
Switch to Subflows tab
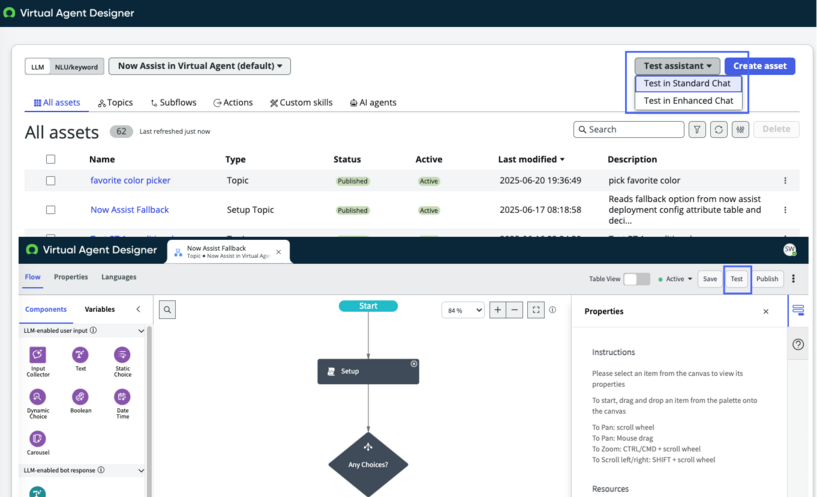click(174, 103)
